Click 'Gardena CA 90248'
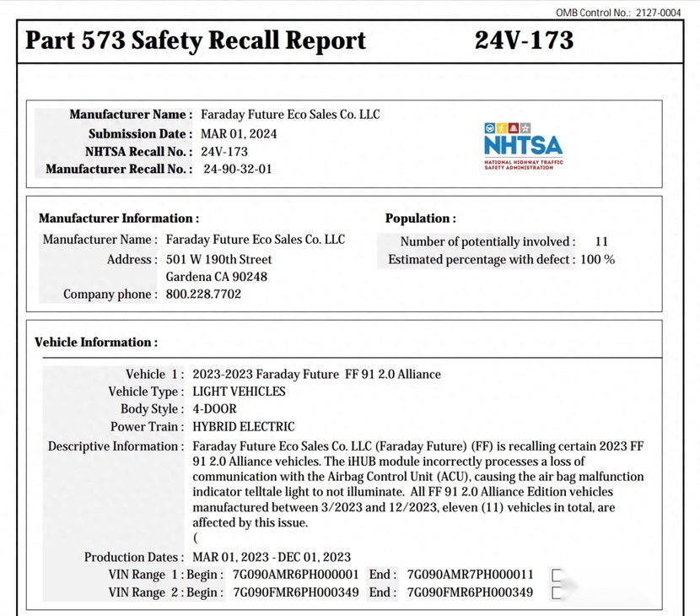Viewport: 700px width, 616px height. 217,277
